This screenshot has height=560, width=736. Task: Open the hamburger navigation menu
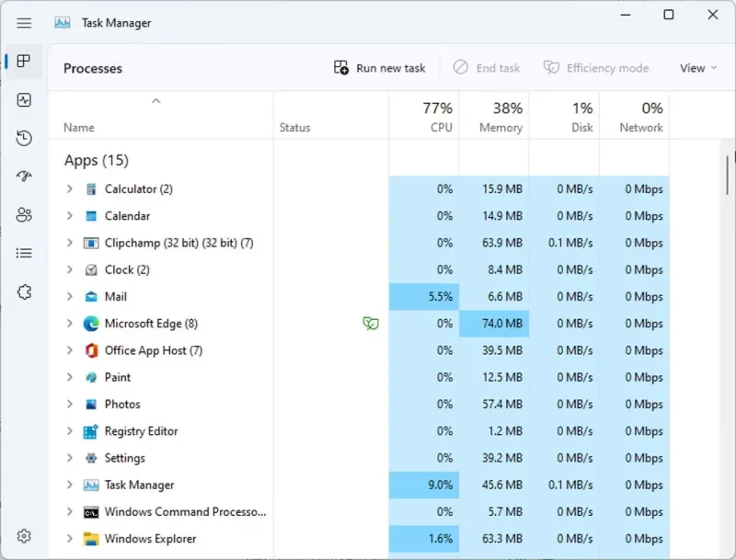(24, 23)
